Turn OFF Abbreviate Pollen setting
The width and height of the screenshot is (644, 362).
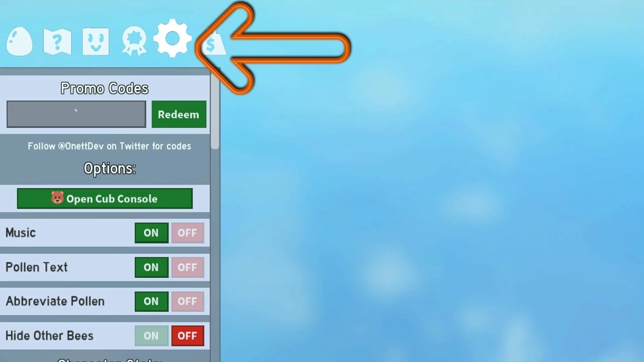pos(187,301)
